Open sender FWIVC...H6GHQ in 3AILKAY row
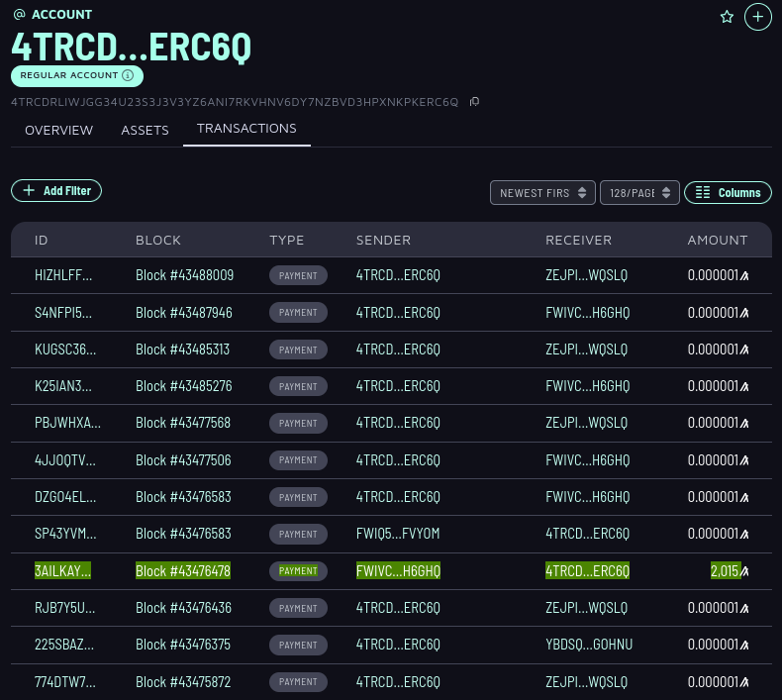Viewport: 782px width, 700px height. 399,570
